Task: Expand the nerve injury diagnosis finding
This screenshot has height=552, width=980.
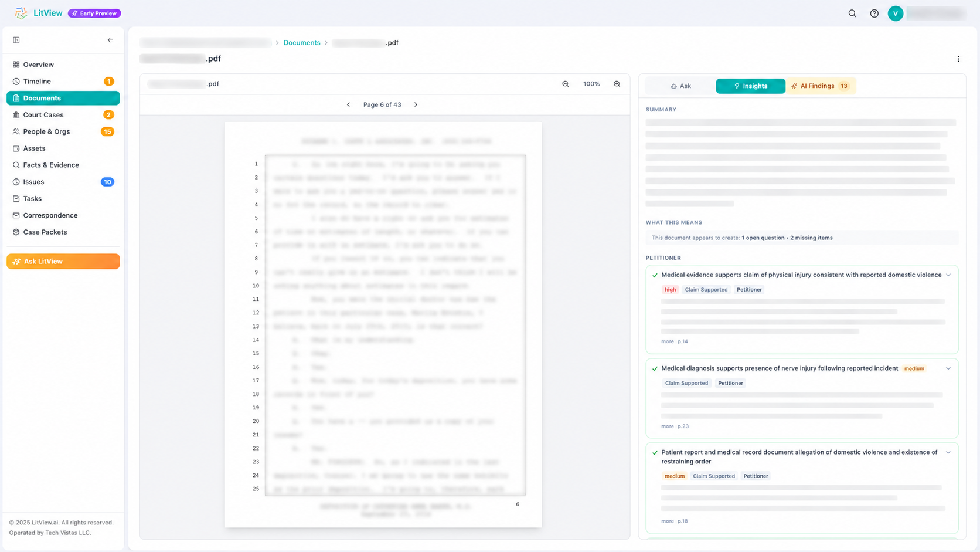Action: [948, 368]
